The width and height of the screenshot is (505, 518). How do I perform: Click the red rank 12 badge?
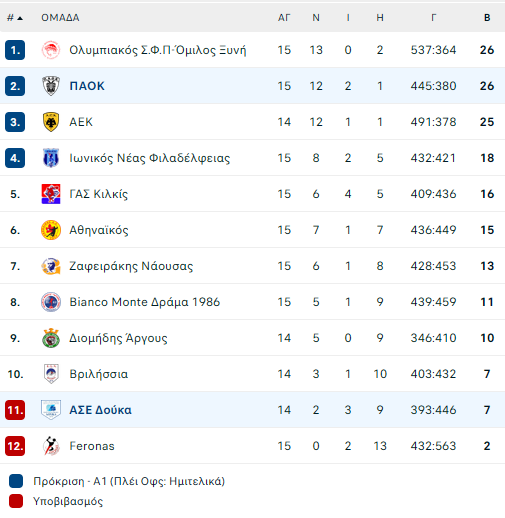pyautogui.click(x=15, y=446)
